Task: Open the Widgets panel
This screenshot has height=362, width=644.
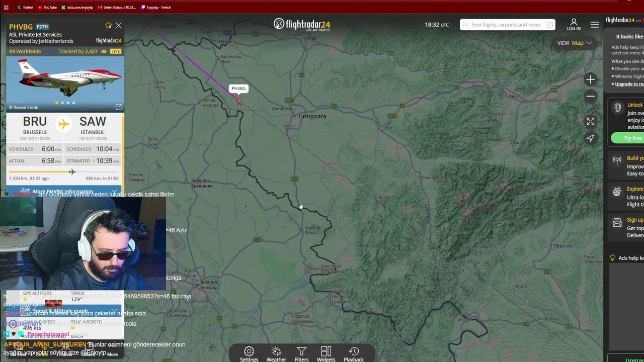Action: point(326,354)
